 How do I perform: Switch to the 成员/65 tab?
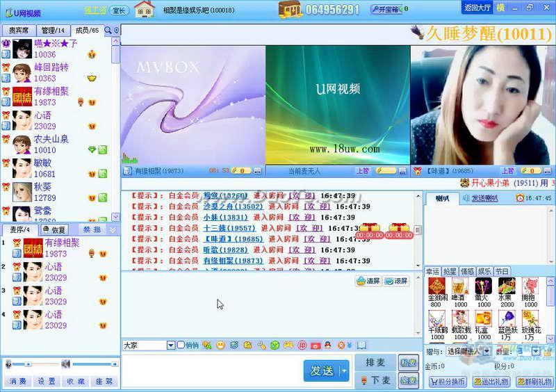click(x=88, y=31)
